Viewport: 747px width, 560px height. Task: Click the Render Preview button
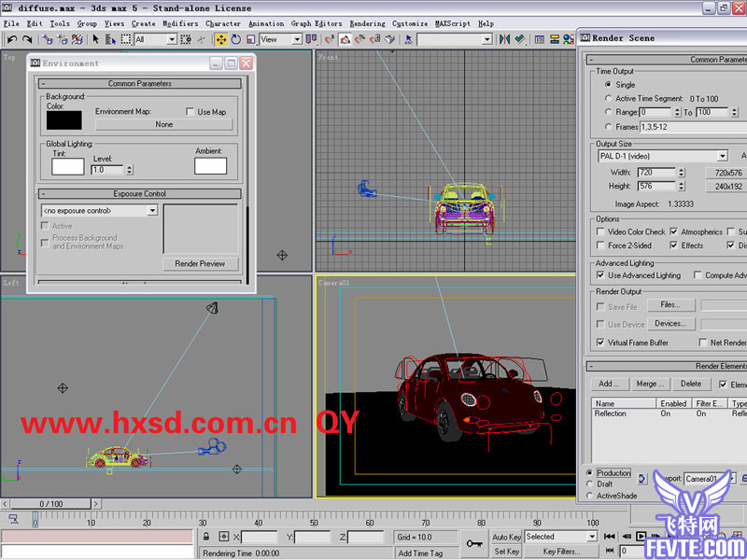(200, 264)
